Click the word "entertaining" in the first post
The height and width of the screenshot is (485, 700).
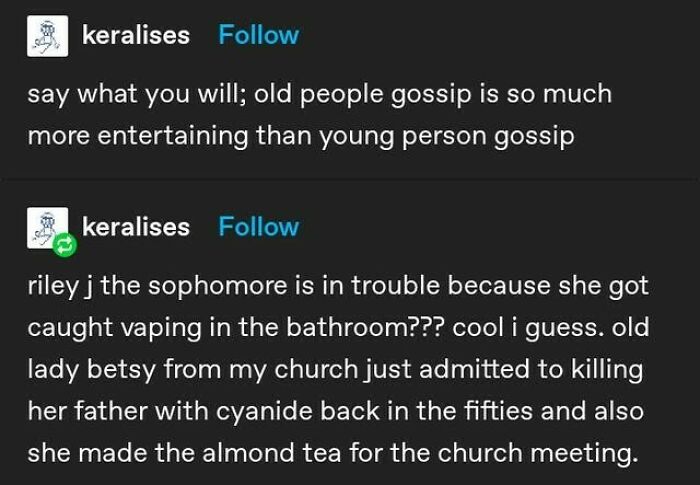(173, 137)
